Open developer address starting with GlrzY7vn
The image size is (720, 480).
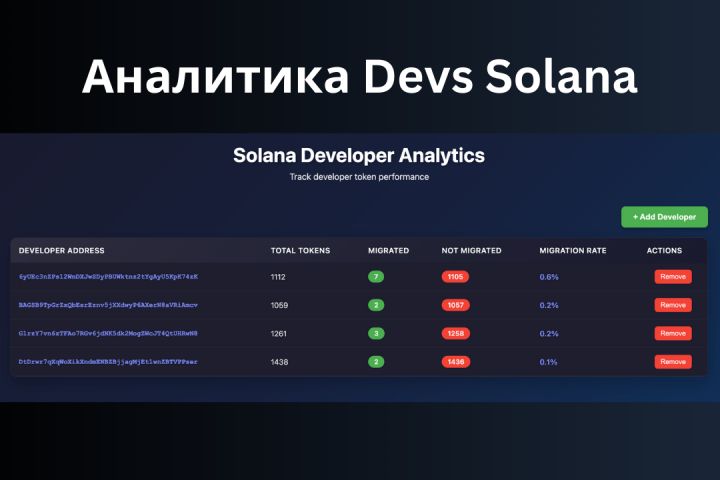[x=108, y=333]
